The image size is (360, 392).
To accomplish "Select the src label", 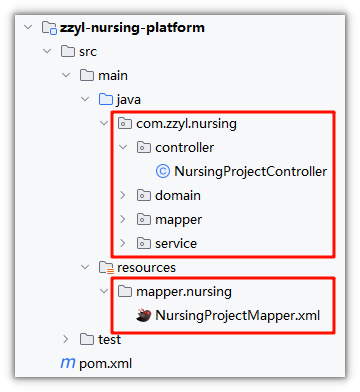I will point(88,52).
